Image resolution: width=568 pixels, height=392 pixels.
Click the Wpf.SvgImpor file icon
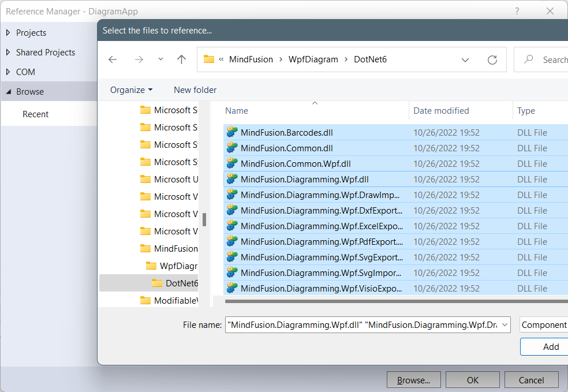tap(232, 273)
